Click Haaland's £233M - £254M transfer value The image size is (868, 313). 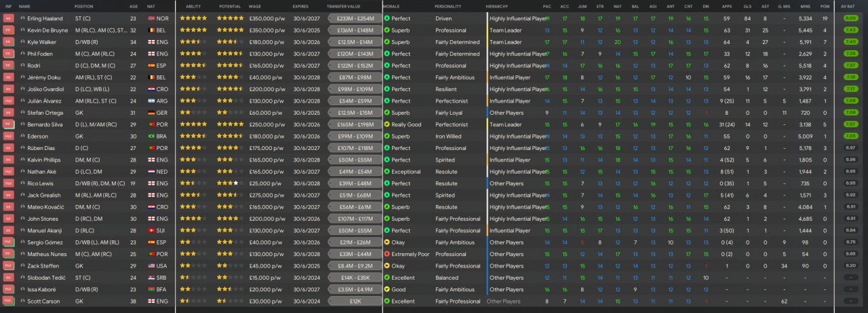click(x=355, y=19)
